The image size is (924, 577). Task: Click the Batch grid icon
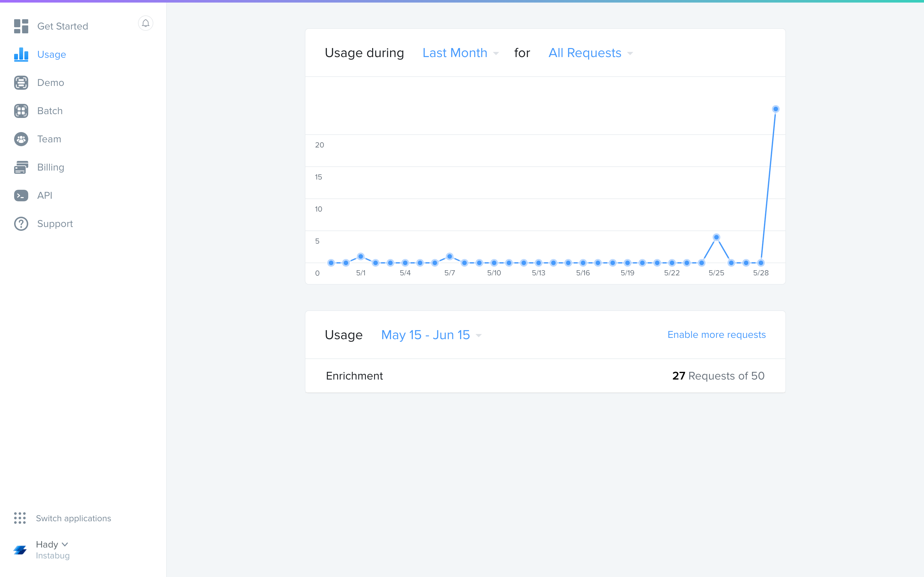tap(21, 111)
